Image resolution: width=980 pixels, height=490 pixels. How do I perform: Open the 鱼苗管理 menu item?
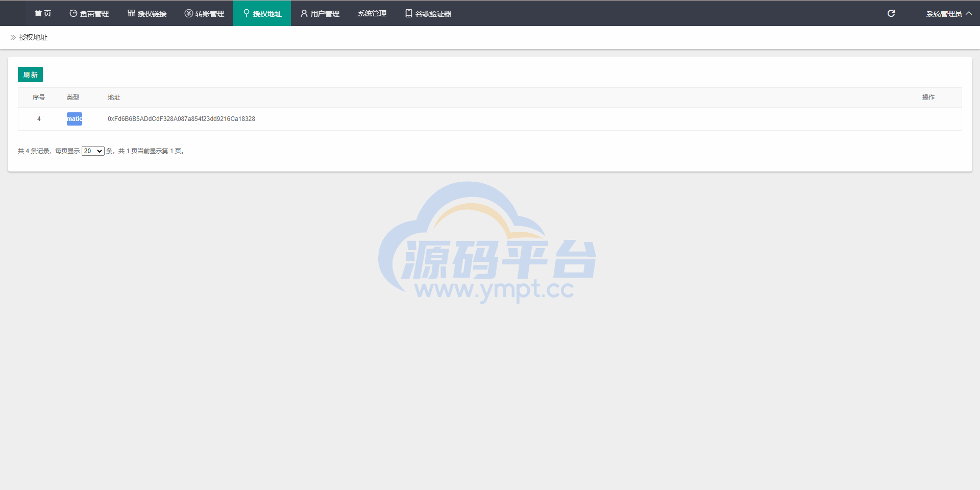point(89,13)
